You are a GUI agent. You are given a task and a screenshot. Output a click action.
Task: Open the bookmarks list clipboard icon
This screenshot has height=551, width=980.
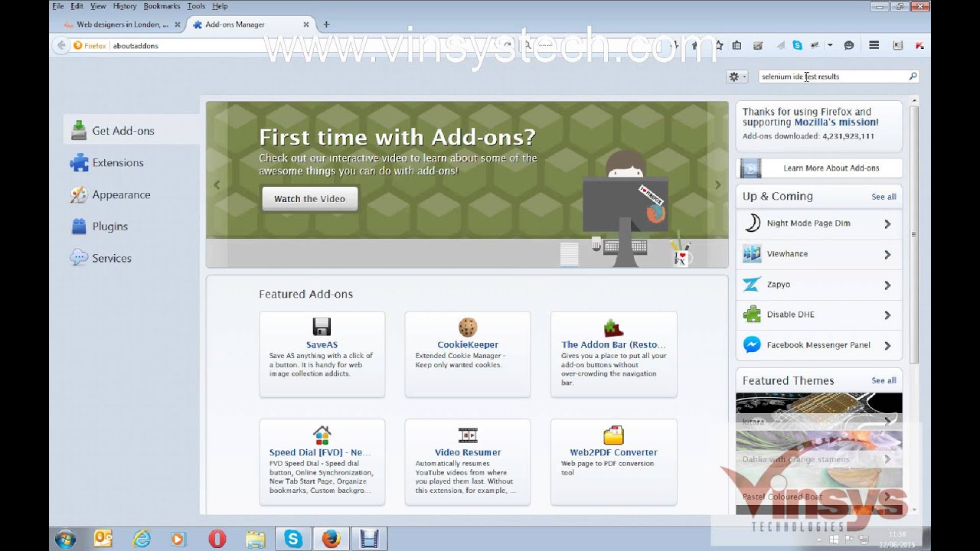point(737,45)
